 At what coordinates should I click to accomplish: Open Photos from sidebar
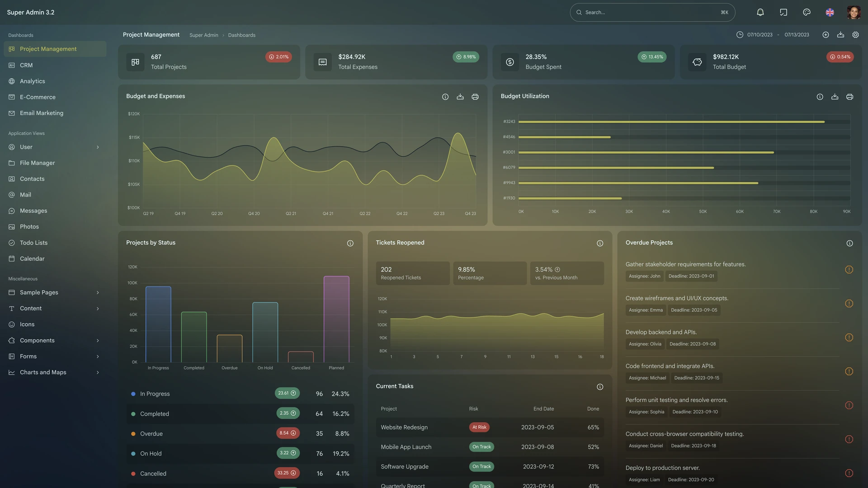click(x=55, y=227)
